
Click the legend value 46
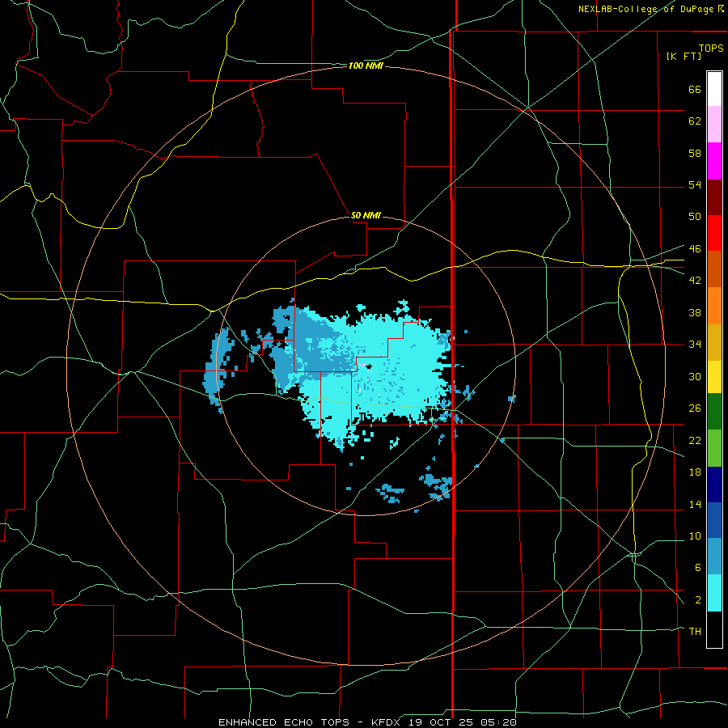pos(695,249)
